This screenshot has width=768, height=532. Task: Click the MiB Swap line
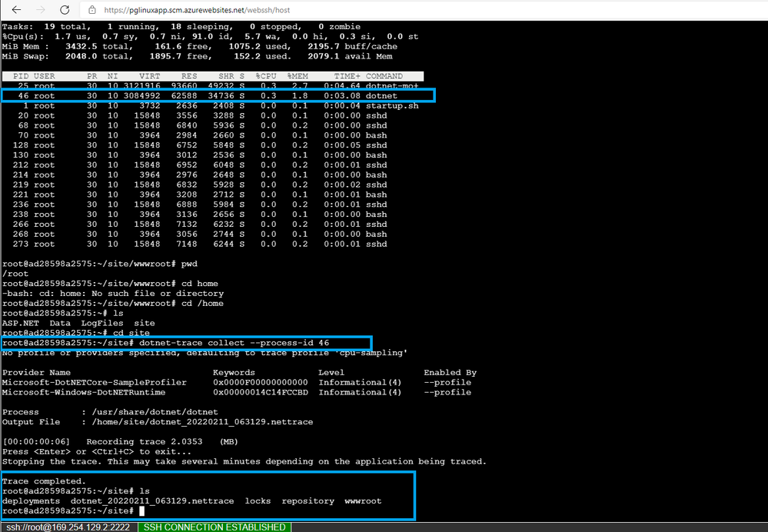[x=198, y=56]
